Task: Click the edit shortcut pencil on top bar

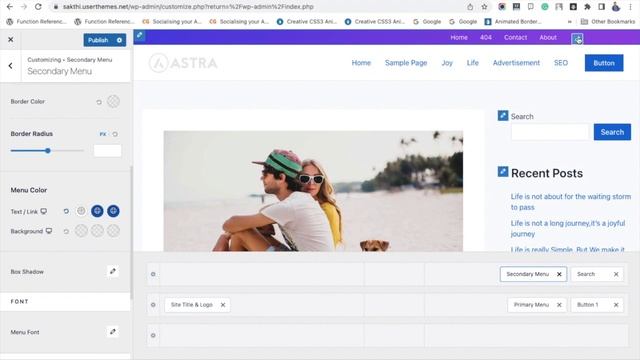Action: (140, 35)
